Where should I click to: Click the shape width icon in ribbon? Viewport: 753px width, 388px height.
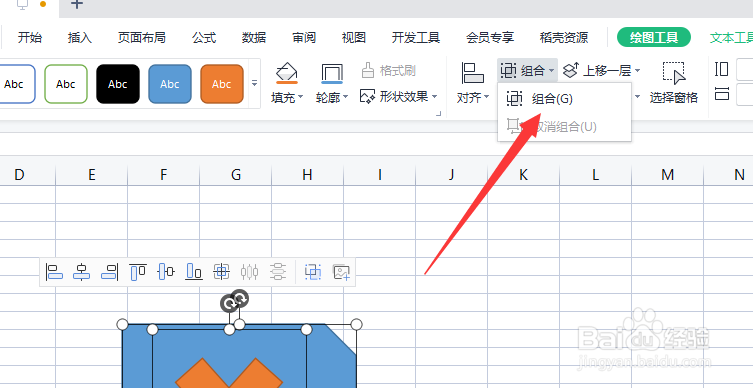point(721,93)
